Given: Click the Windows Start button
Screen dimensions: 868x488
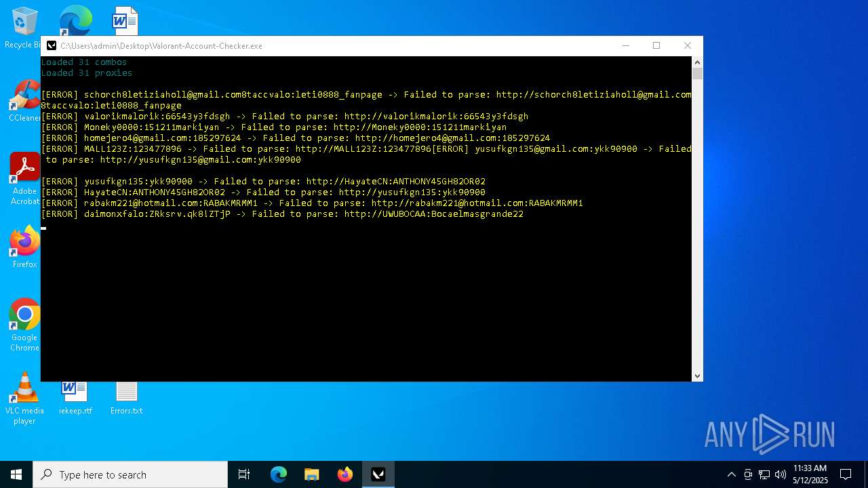Looking at the screenshot, I should (x=16, y=474).
